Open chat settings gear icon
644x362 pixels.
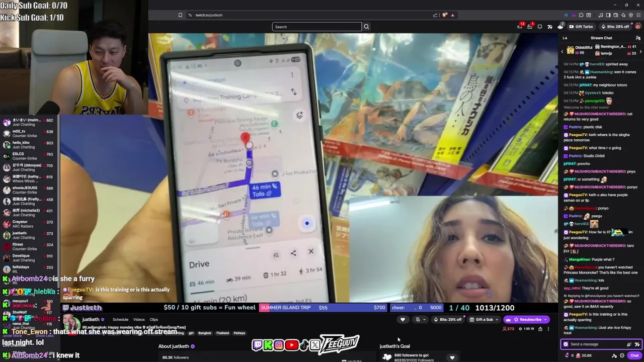pos(622,355)
